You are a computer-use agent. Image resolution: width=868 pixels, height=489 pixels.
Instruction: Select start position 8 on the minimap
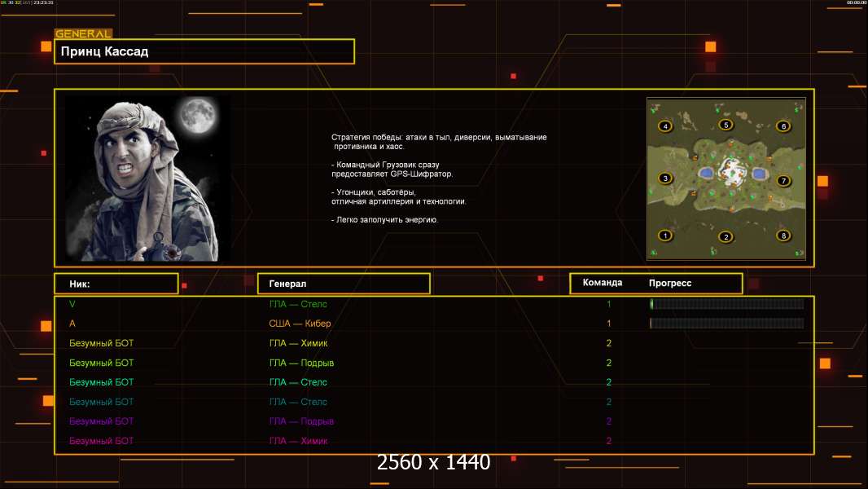783,236
